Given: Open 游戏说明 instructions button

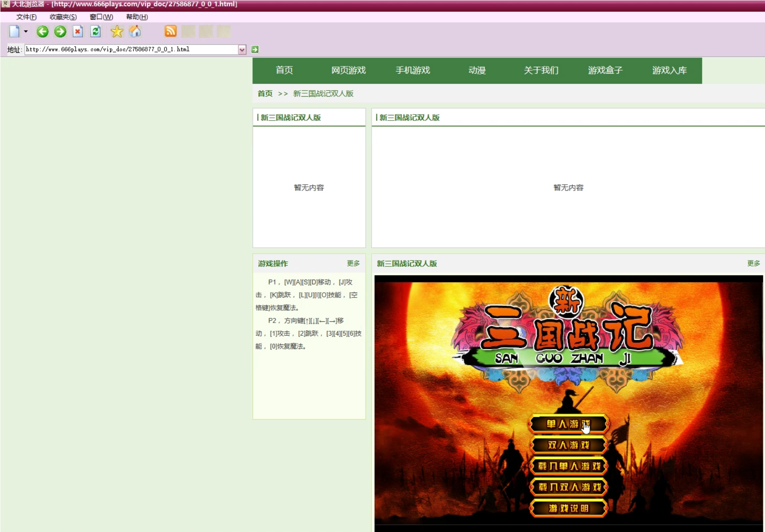Looking at the screenshot, I should [x=569, y=508].
